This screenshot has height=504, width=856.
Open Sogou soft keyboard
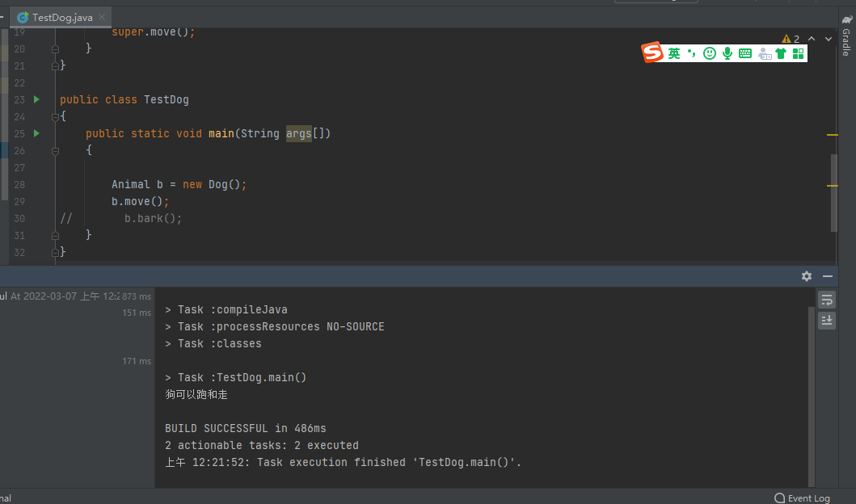745,53
